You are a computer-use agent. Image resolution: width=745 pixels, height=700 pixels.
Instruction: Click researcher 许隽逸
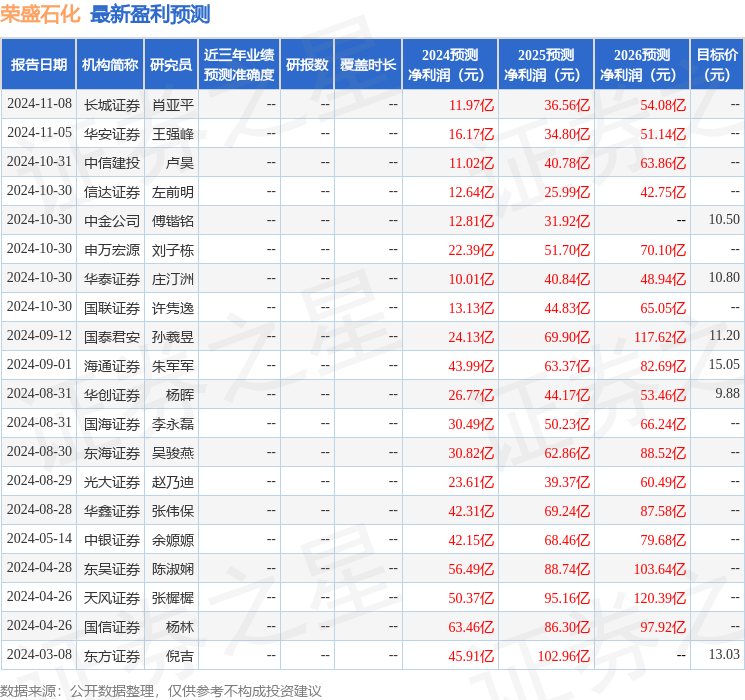(173, 308)
